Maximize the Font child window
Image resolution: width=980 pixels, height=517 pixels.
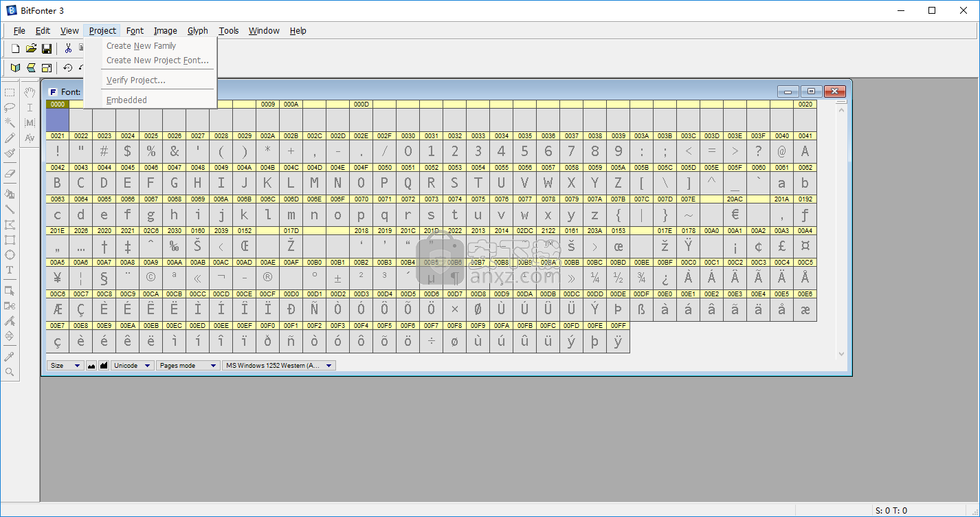(x=811, y=91)
